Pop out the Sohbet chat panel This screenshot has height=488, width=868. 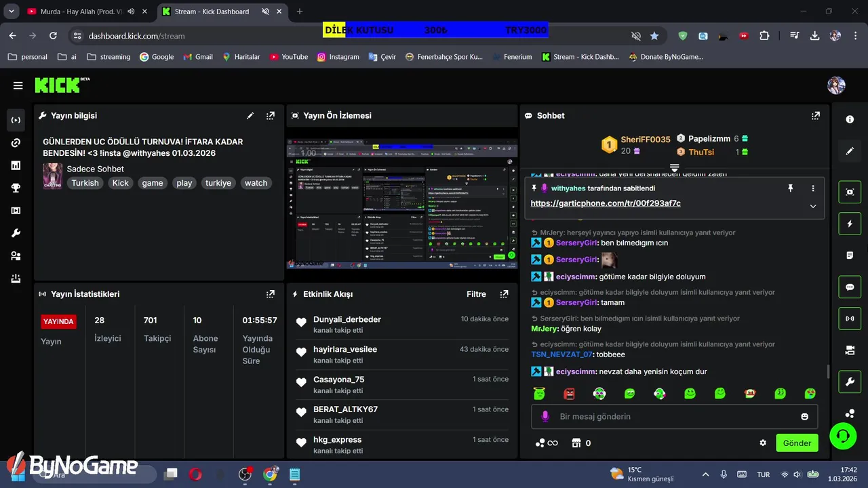click(x=816, y=116)
